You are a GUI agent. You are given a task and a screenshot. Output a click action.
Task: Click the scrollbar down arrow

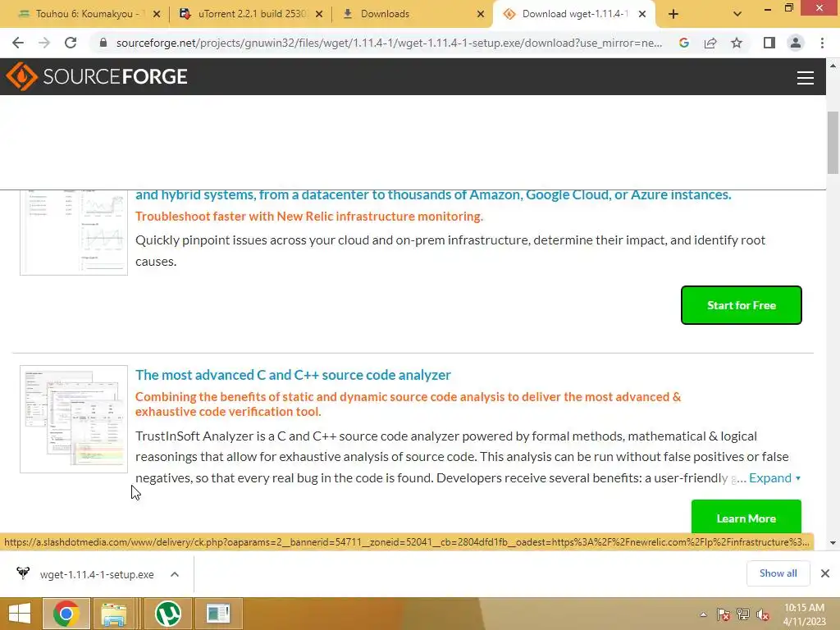point(833,543)
